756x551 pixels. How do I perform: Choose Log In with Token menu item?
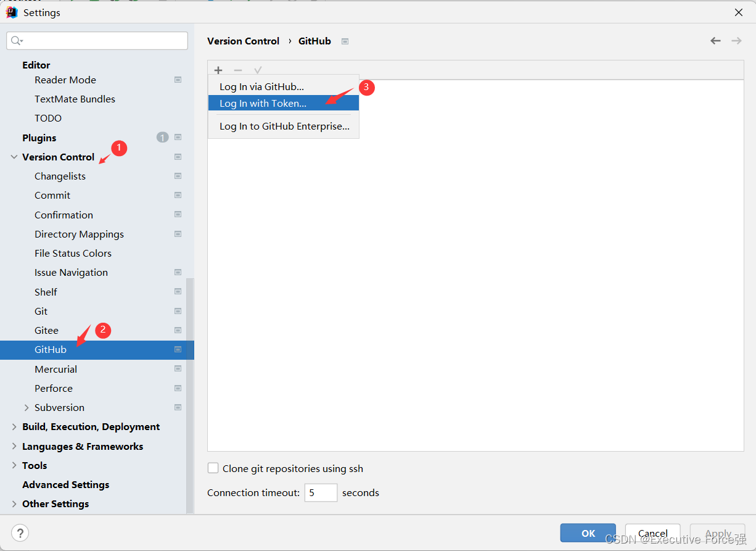284,103
